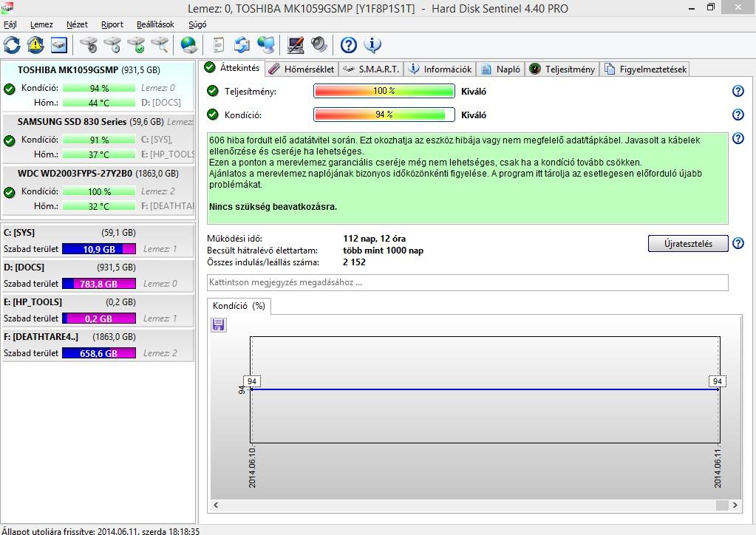The height and width of the screenshot is (535, 756).
Task: Open the Súgó menu
Action: tap(197, 24)
